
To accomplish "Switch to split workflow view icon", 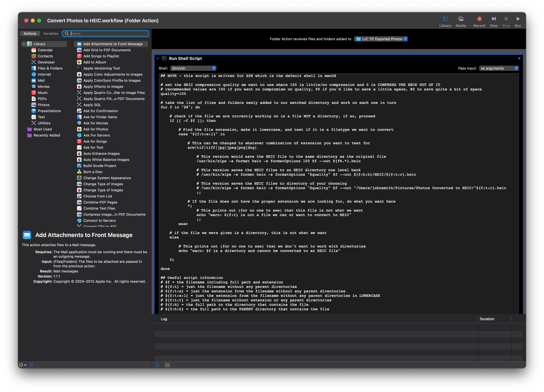I will pos(167,365).
